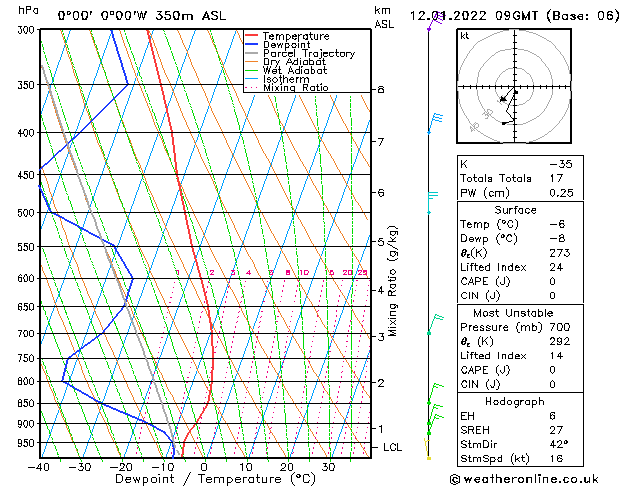The height and width of the screenshot is (486, 629).
Task: Click the 700 hPa pressure label
Action: point(28,334)
